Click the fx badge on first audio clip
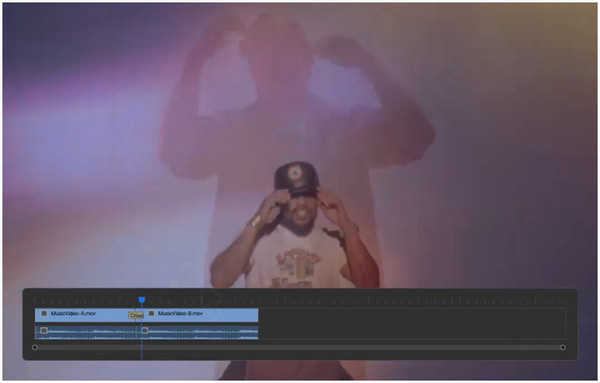Screen dimensions: 600x383 (x=44, y=330)
